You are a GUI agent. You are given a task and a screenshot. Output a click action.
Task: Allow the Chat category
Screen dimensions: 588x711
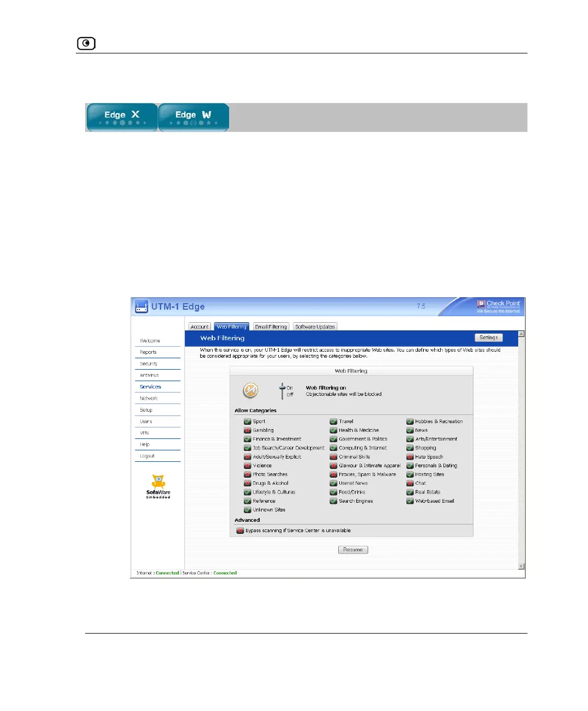[x=410, y=483]
